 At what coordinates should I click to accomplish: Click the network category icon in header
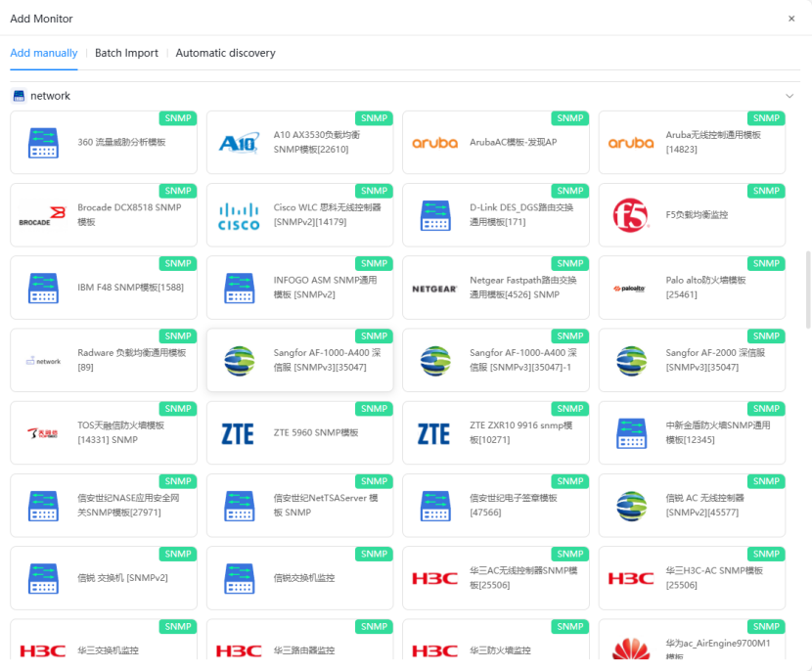(x=19, y=96)
